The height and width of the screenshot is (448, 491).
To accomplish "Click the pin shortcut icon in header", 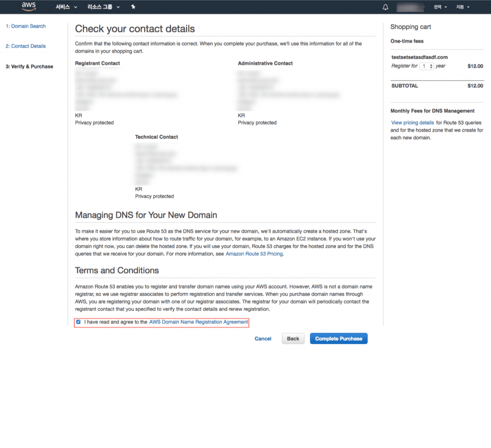I will coord(133,7).
